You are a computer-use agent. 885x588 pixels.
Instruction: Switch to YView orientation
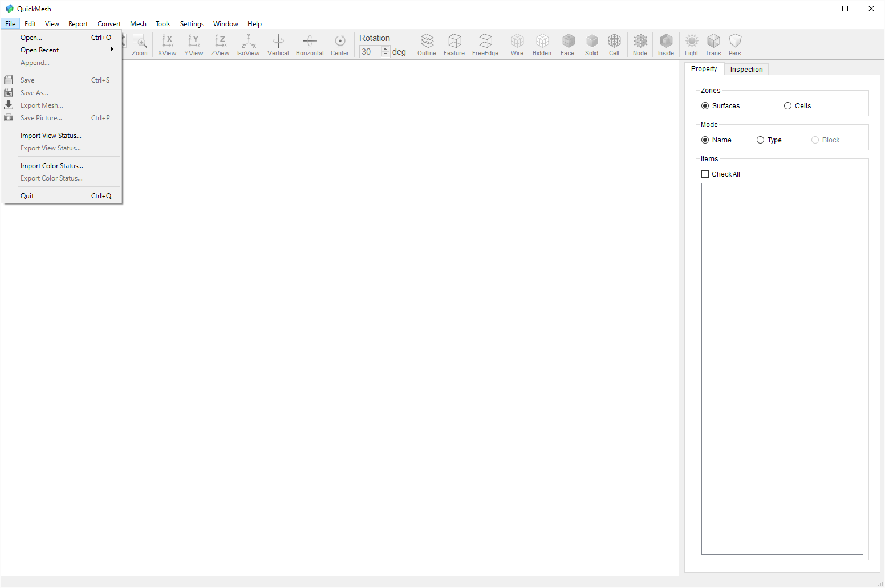point(194,44)
